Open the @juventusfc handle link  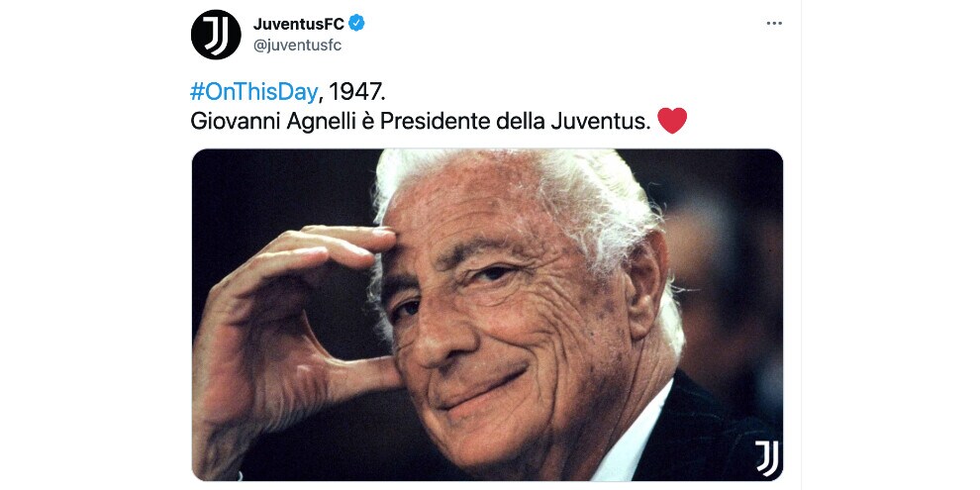click(x=298, y=46)
